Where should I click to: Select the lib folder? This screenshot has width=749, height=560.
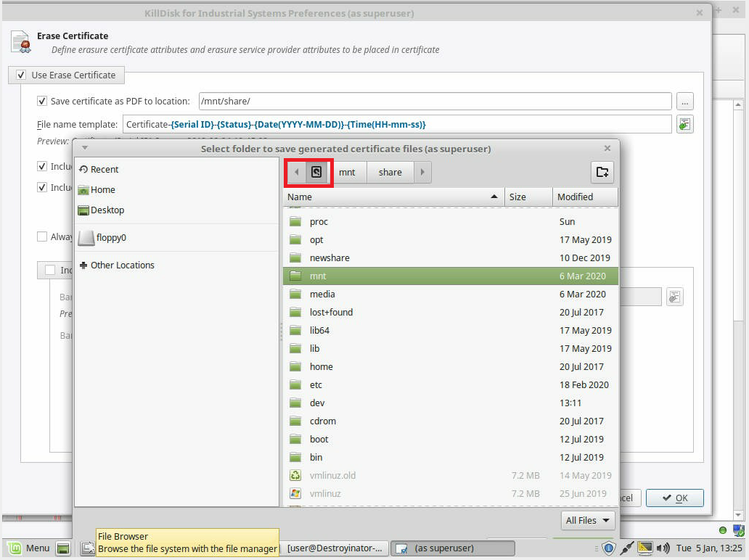pyautogui.click(x=451, y=348)
